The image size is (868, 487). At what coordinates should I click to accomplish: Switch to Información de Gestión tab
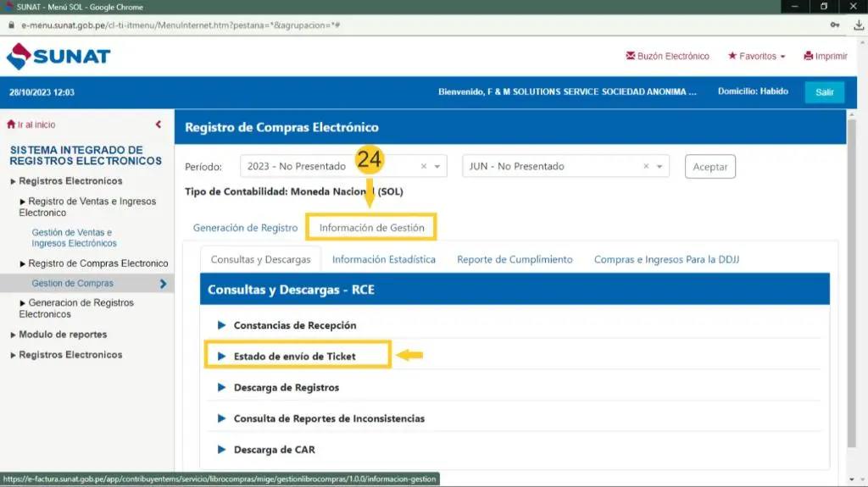click(x=371, y=228)
